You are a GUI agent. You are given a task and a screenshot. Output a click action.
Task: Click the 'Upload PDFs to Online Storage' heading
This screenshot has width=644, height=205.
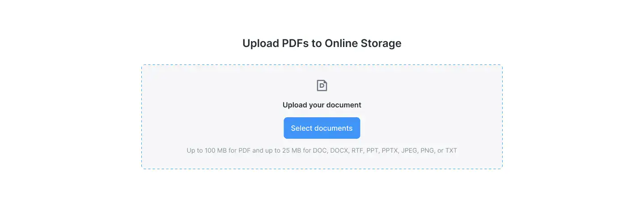322,43
